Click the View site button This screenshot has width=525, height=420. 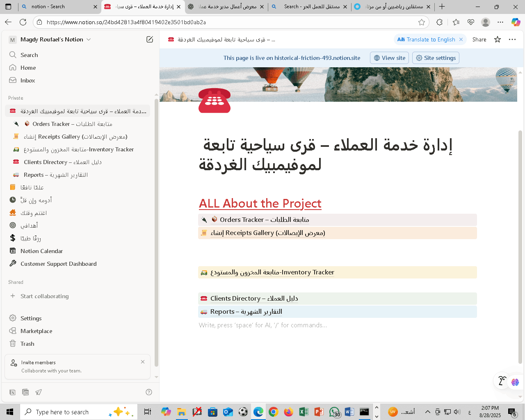389,58
